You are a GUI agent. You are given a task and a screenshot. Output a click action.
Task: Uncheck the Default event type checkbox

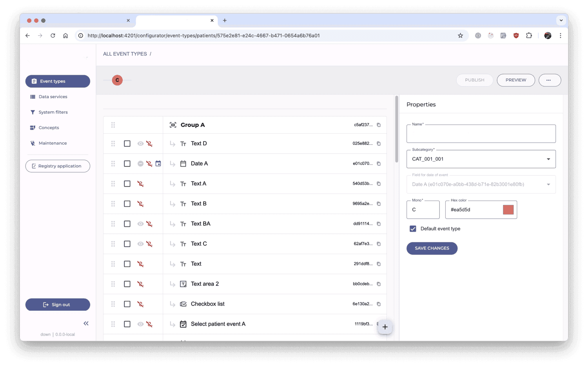tap(413, 229)
